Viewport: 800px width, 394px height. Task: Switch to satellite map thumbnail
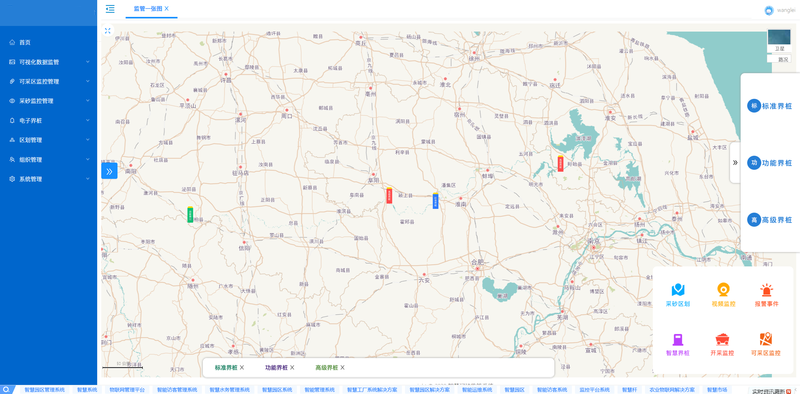779,40
